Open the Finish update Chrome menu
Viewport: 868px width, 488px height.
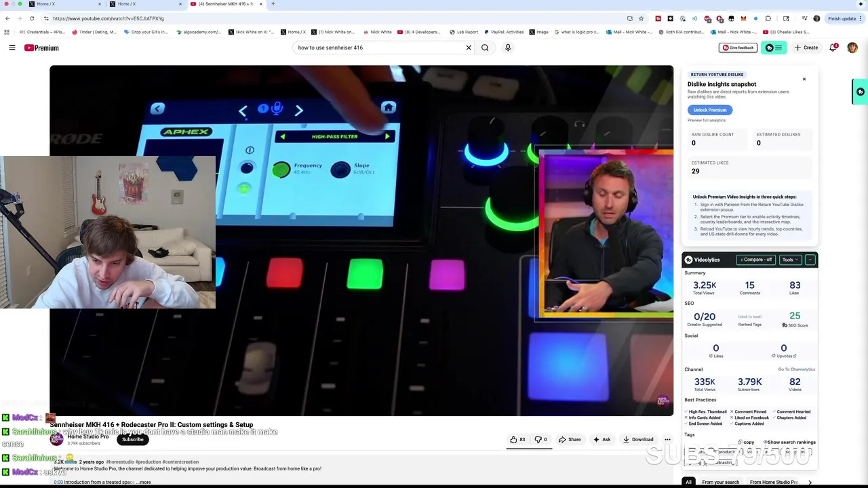pyautogui.click(x=844, y=18)
